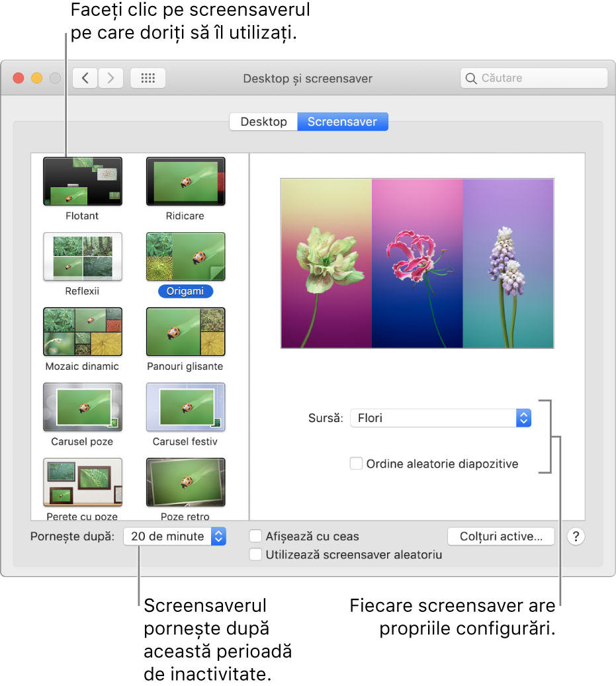
Task: Pick the Reflexii screensaver thumbnail
Action: pos(83,255)
